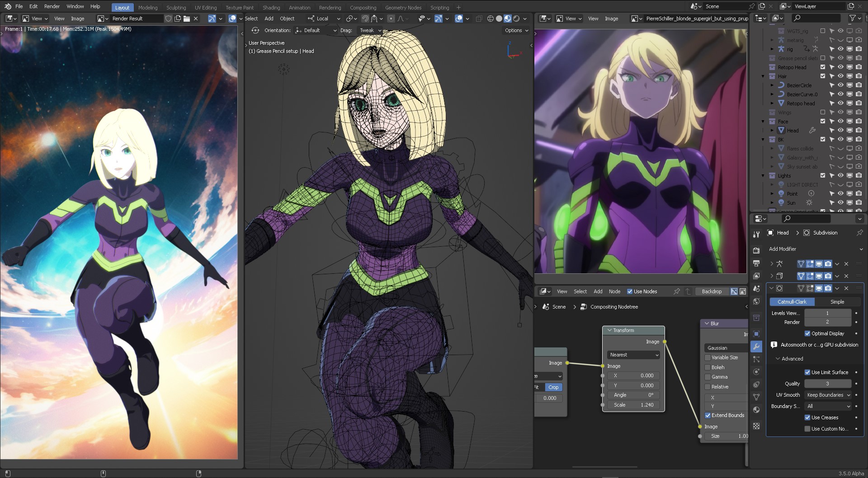Open the UV Smooth dropdown
The image size is (868, 478).
(x=828, y=395)
